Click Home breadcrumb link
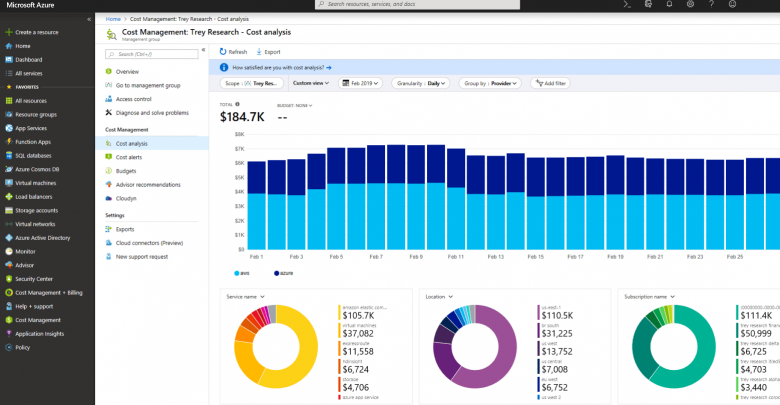 (x=113, y=19)
